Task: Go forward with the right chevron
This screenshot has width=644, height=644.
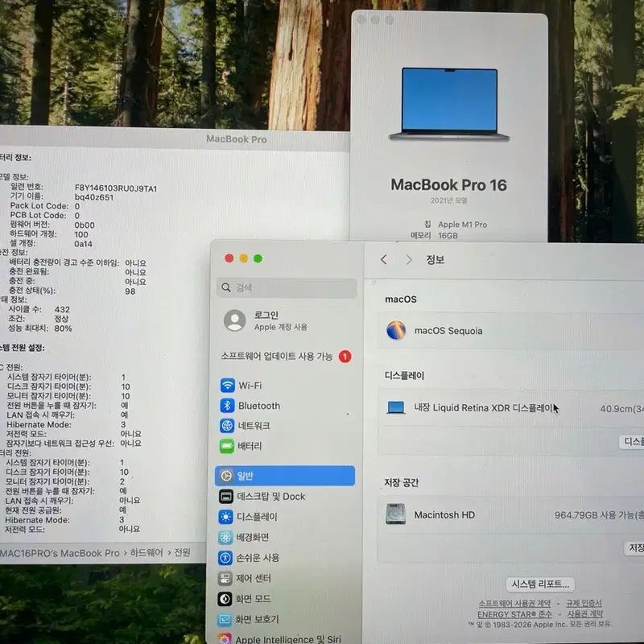Action: click(x=409, y=259)
